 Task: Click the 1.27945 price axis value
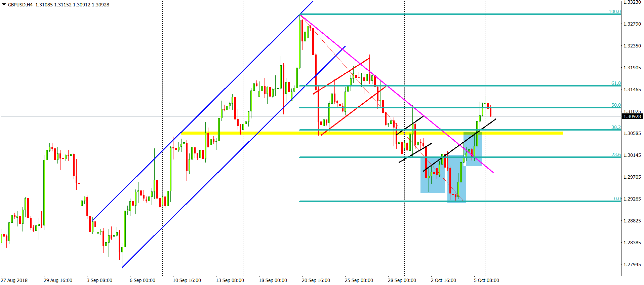(632, 264)
